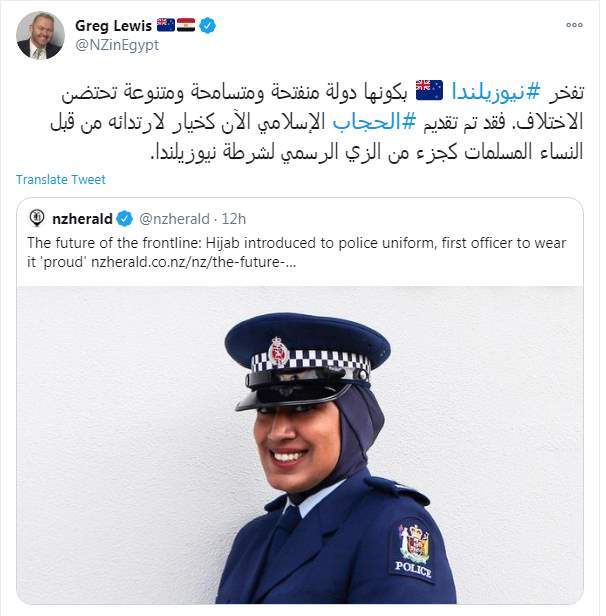Open the #نيوزيلندا hashtag
Viewport: 606px width, 616px height.
(x=497, y=92)
